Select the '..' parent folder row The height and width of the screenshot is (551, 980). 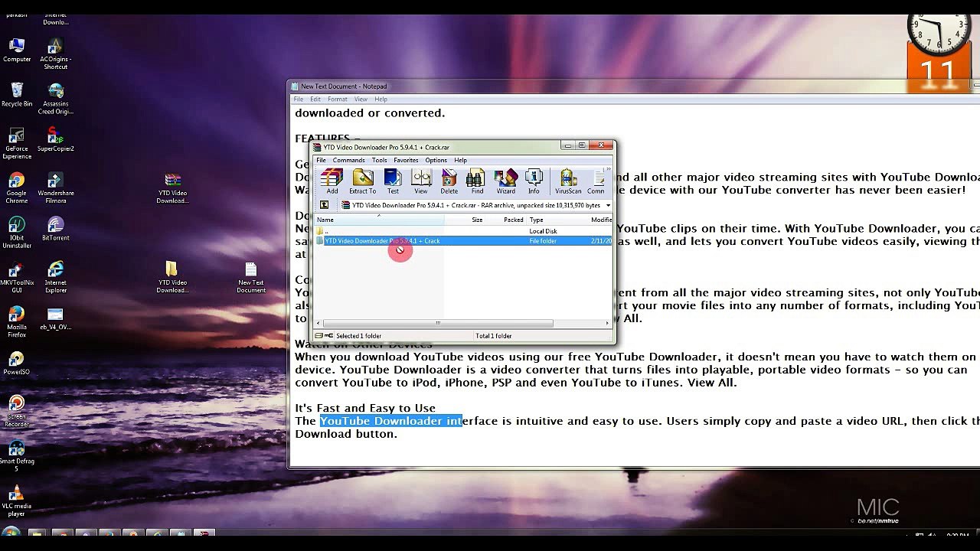463,231
